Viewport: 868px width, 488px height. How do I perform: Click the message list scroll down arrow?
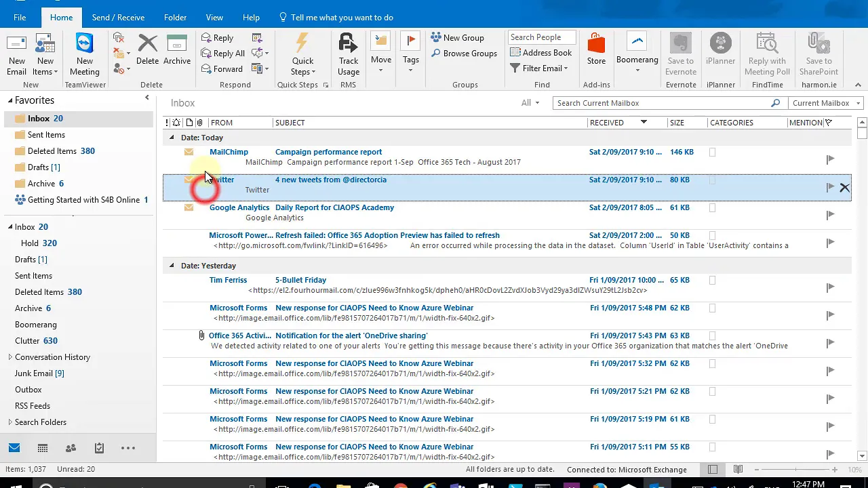[862, 456]
